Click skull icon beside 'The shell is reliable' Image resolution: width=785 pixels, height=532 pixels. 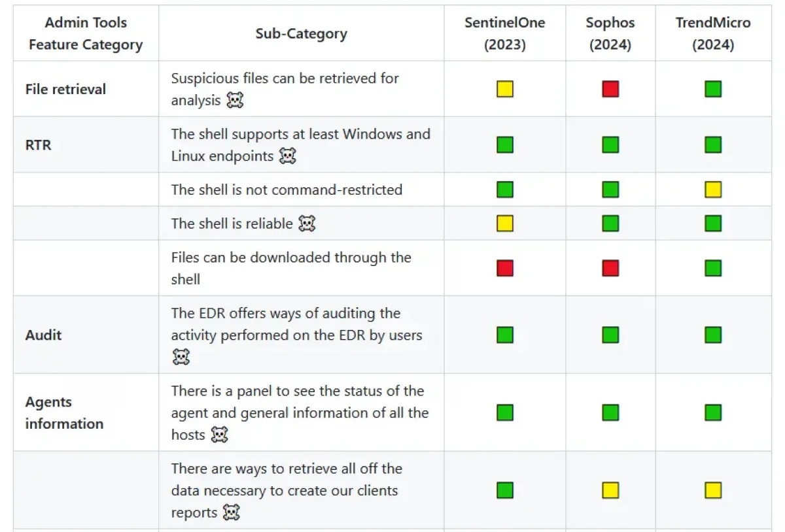(x=306, y=224)
